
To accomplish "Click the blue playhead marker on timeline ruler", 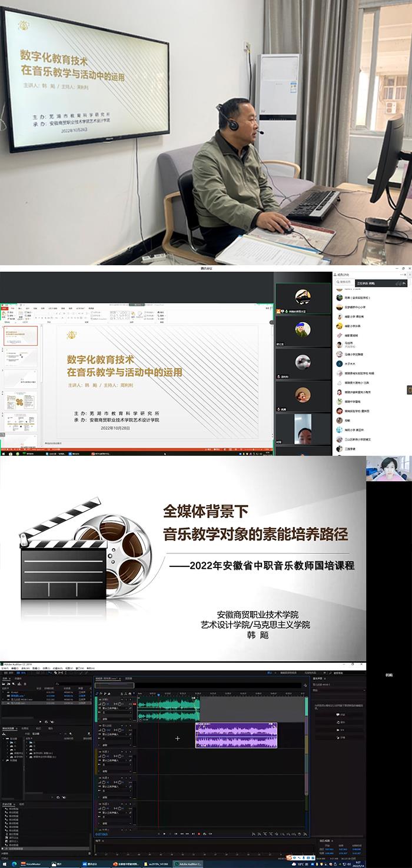I will pos(158,696).
